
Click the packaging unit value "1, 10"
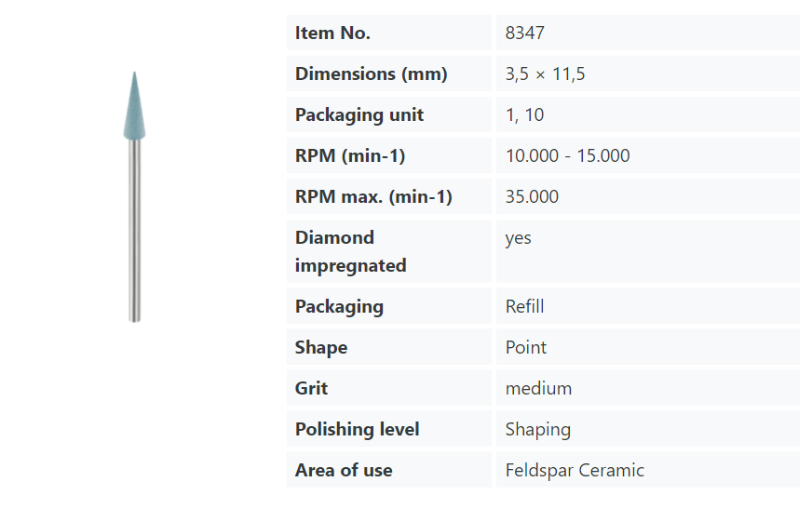(524, 115)
